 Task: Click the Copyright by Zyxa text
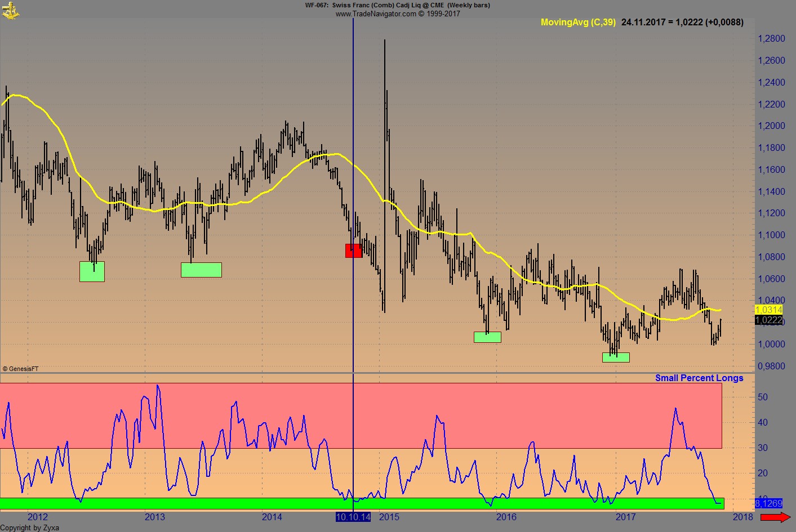point(29,528)
